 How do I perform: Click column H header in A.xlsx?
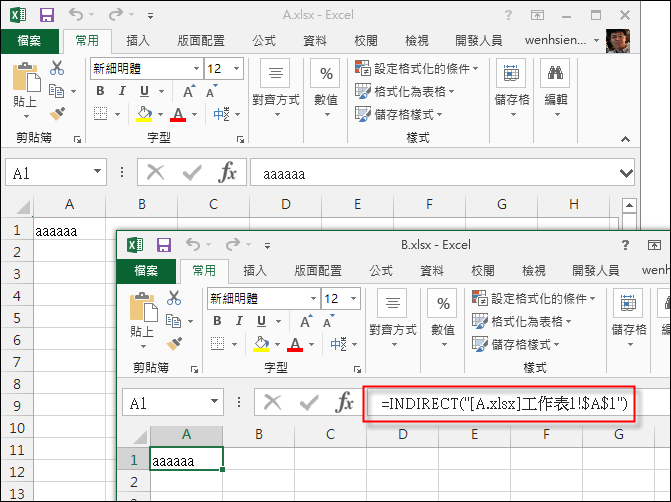(x=573, y=204)
